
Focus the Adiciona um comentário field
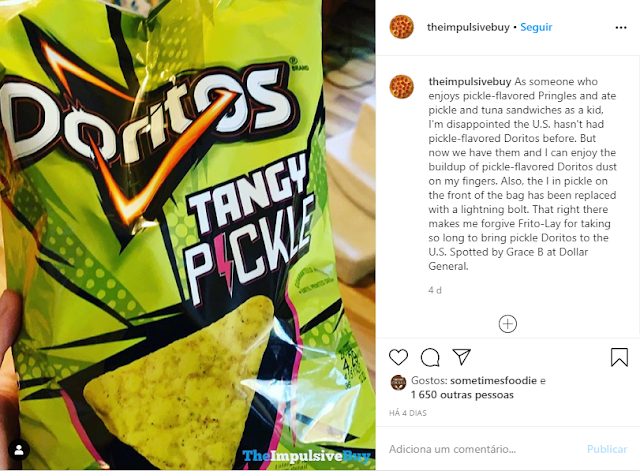pos(482,449)
